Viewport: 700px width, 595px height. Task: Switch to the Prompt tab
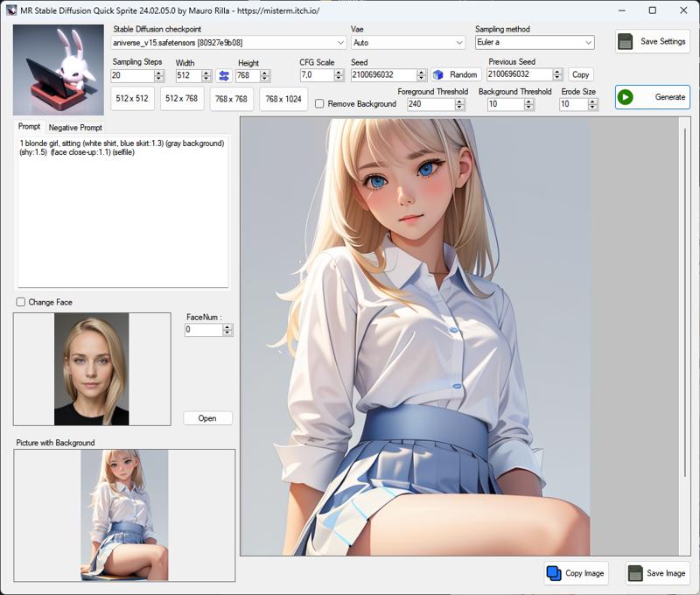[29, 127]
